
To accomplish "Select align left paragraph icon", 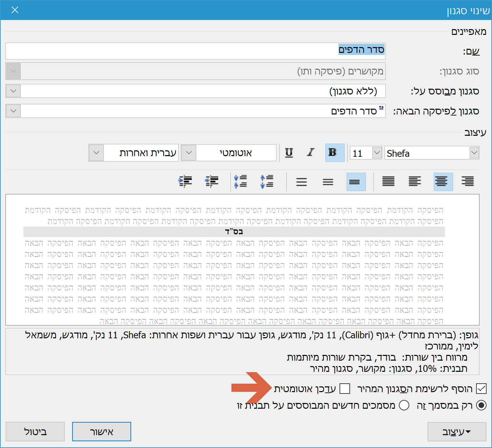I will coord(415,182).
